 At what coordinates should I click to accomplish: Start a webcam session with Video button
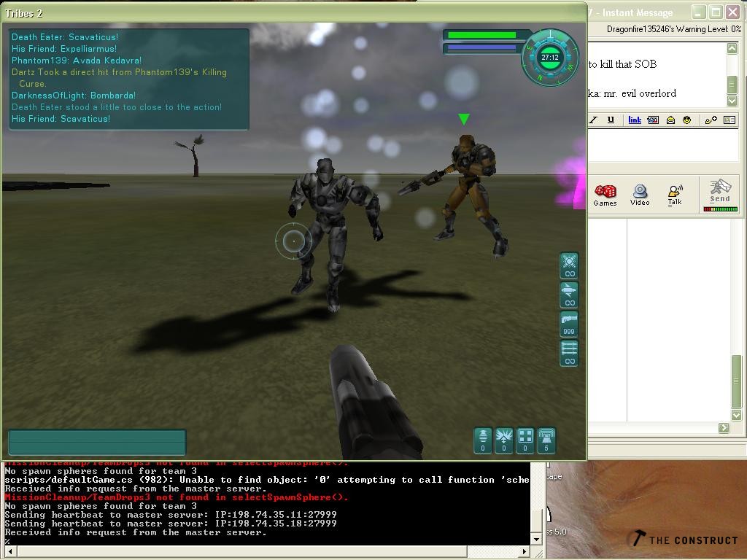[640, 195]
